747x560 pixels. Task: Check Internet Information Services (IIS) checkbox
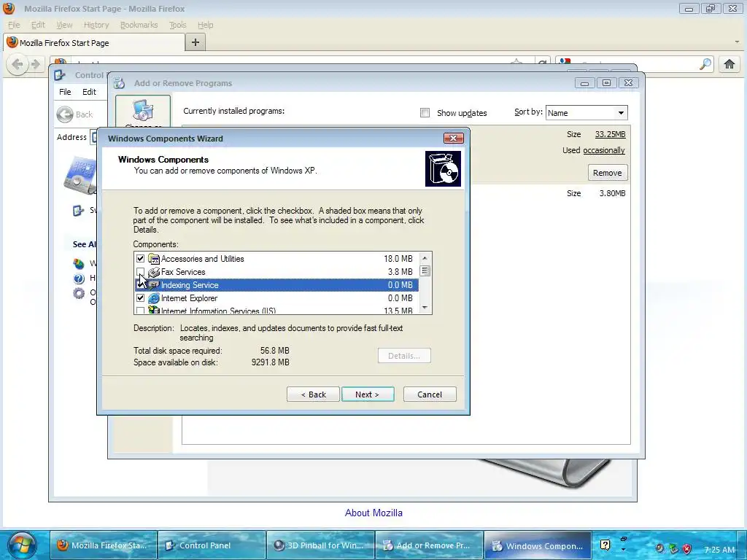pyautogui.click(x=140, y=311)
